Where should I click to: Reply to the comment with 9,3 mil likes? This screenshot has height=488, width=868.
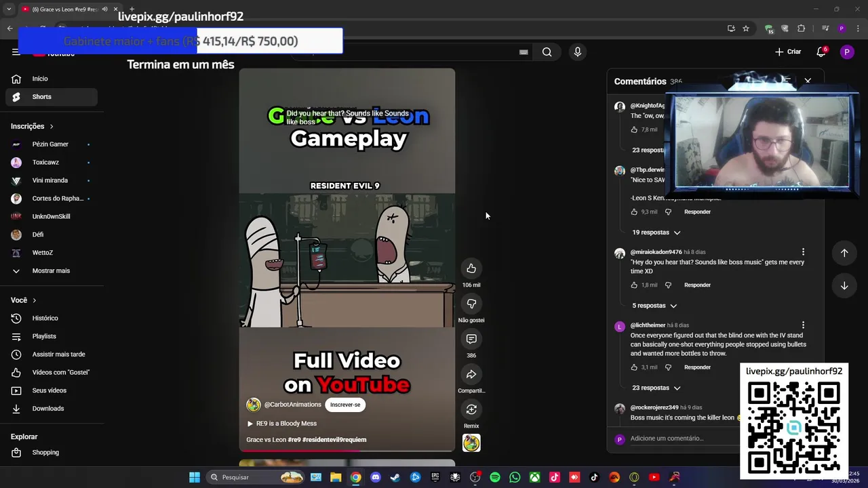point(697,212)
